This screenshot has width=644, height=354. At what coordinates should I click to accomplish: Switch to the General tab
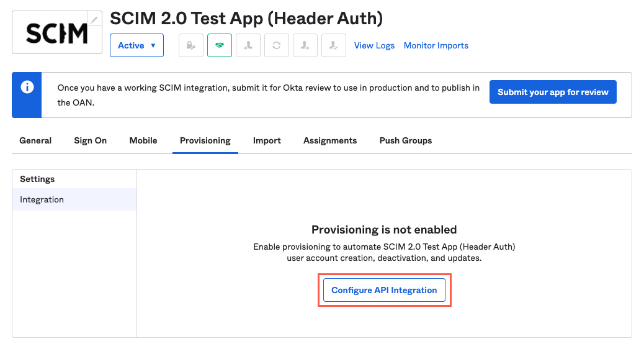(35, 140)
